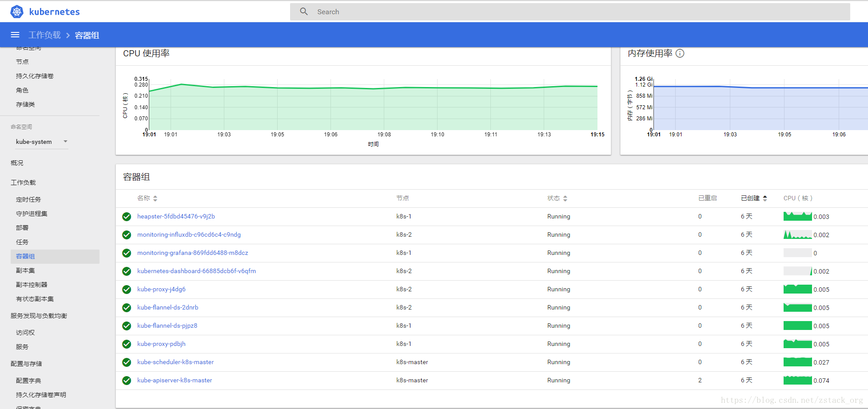868x409 pixels.
Task: Click the Kubernetes logo icon
Action: pos(17,12)
